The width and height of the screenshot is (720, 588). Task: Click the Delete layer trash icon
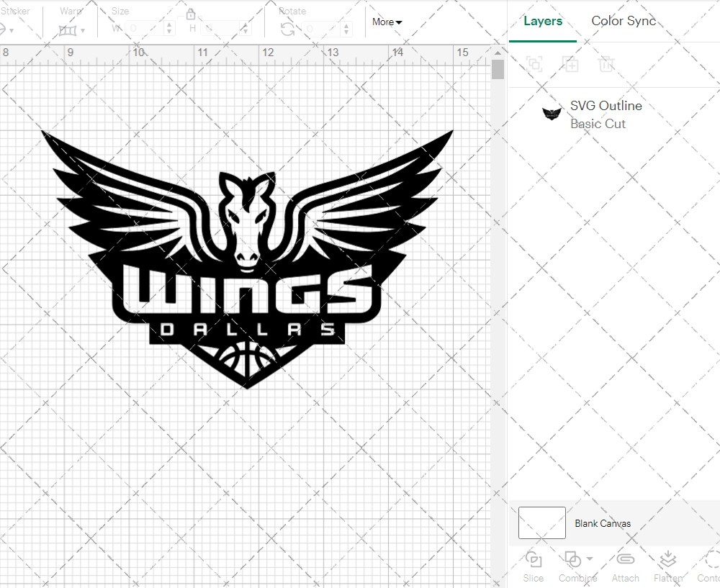click(607, 64)
